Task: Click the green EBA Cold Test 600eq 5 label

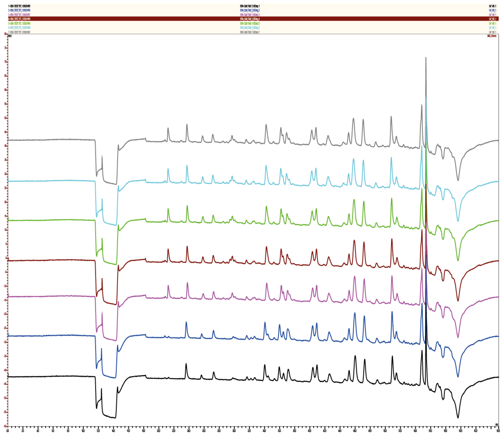Action: [x=250, y=23]
